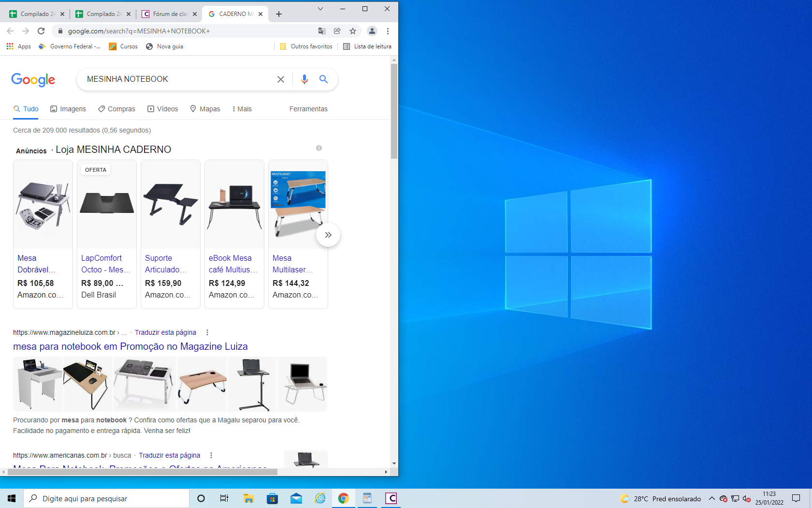The height and width of the screenshot is (508, 812).
Task: Expand the Mais search options
Action: pos(242,109)
